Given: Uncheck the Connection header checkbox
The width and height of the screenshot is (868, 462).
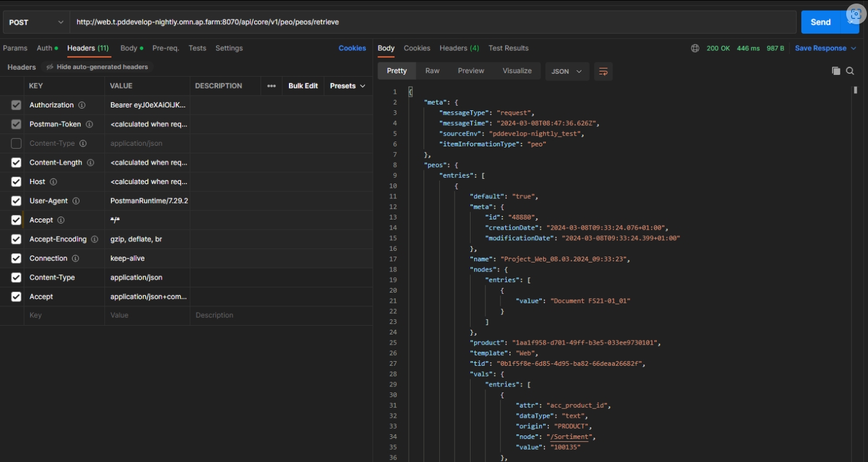Looking at the screenshot, I should click(17, 258).
